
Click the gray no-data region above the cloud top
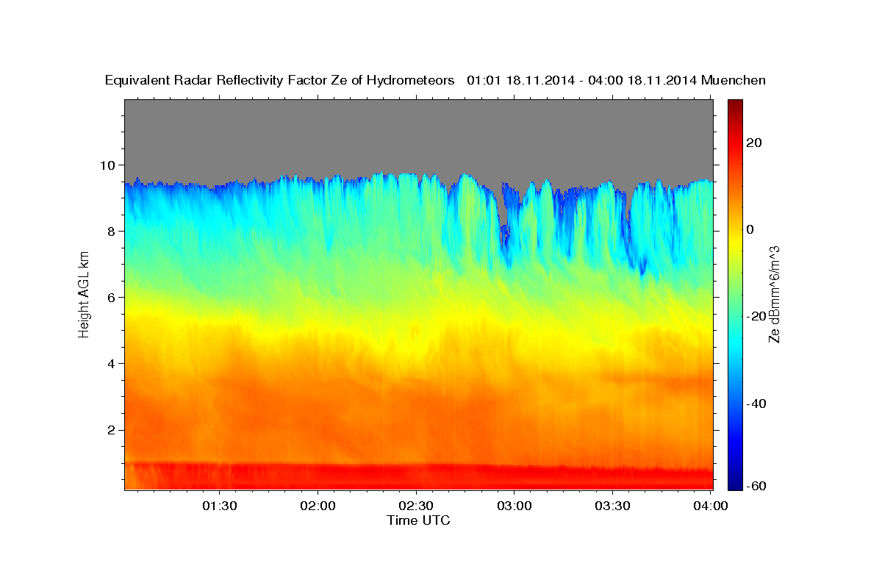418,136
